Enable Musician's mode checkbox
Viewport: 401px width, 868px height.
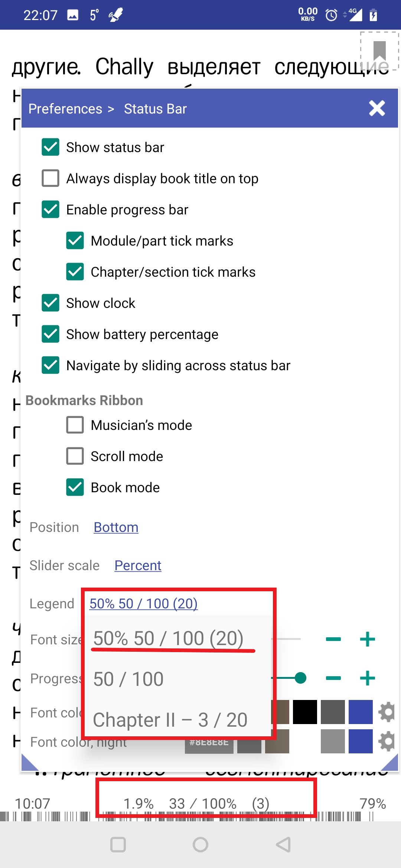(x=75, y=425)
